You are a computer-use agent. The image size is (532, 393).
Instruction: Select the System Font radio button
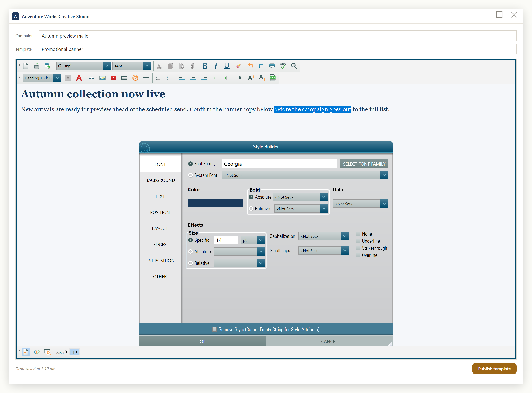(191, 175)
